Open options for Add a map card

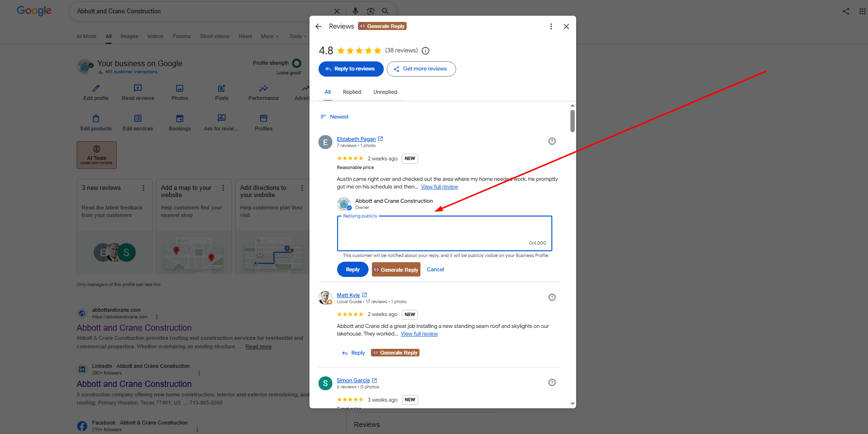(x=223, y=188)
